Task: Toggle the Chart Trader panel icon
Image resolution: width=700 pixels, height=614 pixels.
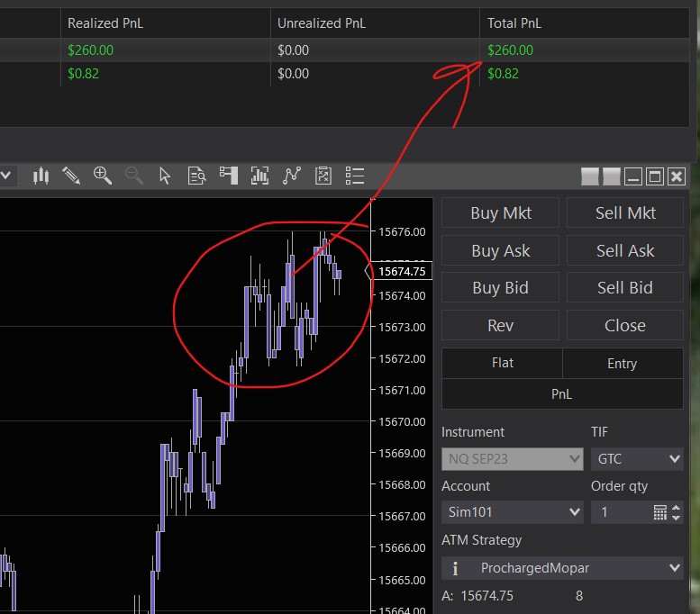Action: pyautogui.click(x=229, y=176)
